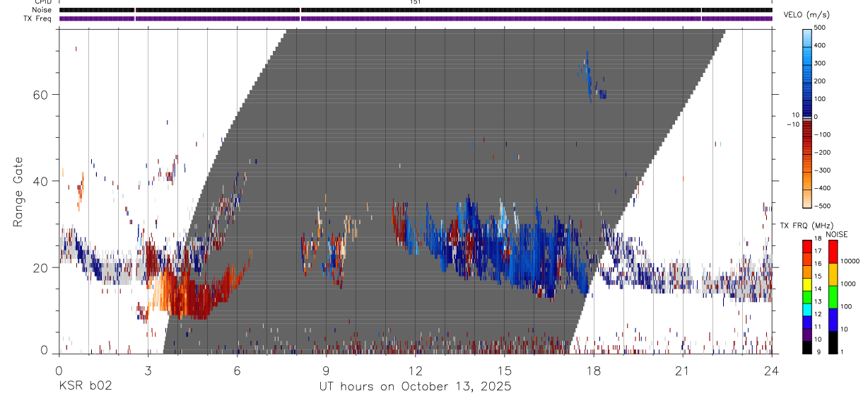Viewport: 868px width, 401px height.
Task: Click 'UT hours on October 13, 2025' title
Action: pos(416,387)
